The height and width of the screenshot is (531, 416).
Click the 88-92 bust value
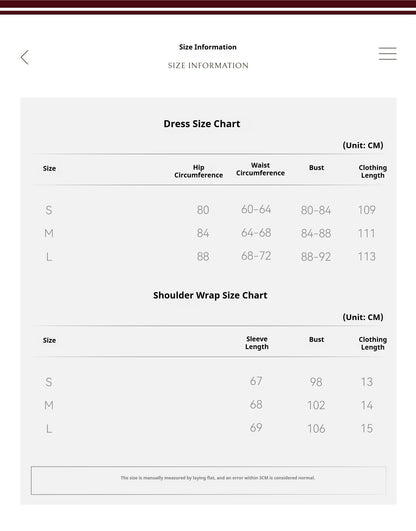tap(316, 257)
